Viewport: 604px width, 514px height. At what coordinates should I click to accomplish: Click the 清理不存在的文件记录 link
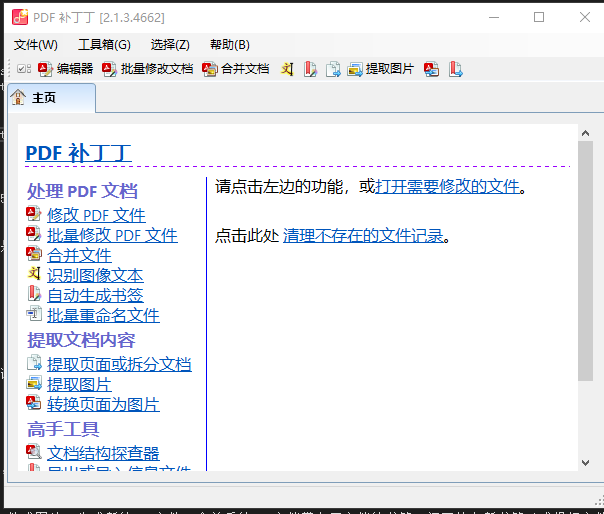[x=362, y=236]
